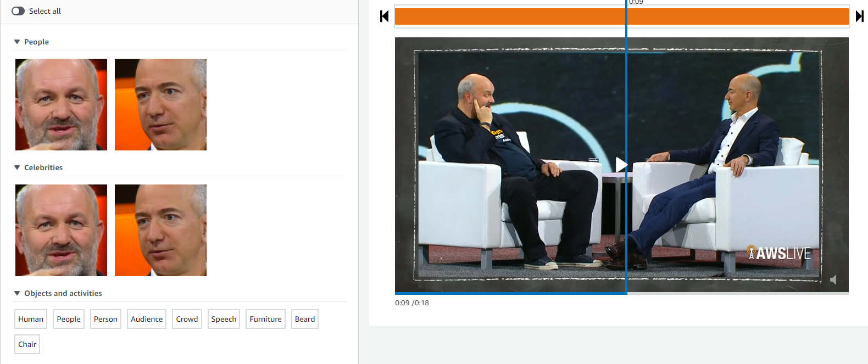Mute the video with the speaker icon
Image resolution: width=868 pixels, height=364 pixels.
tap(833, 280)
